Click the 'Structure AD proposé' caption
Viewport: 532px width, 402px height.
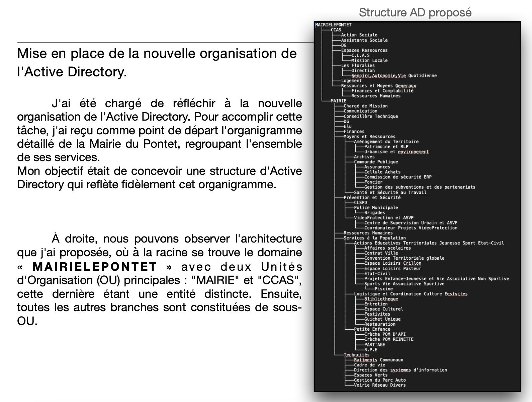415,12
